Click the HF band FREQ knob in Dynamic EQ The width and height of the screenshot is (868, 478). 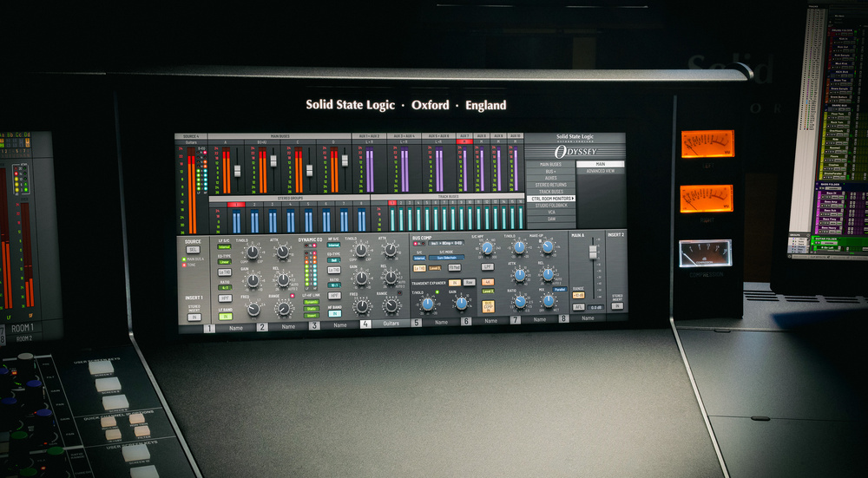(x=362, y=306)
